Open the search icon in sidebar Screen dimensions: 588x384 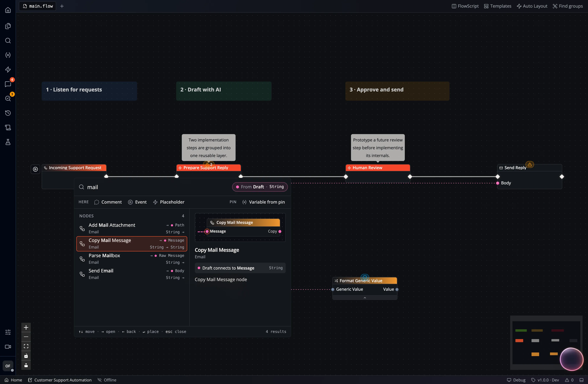tap(8, 41)
